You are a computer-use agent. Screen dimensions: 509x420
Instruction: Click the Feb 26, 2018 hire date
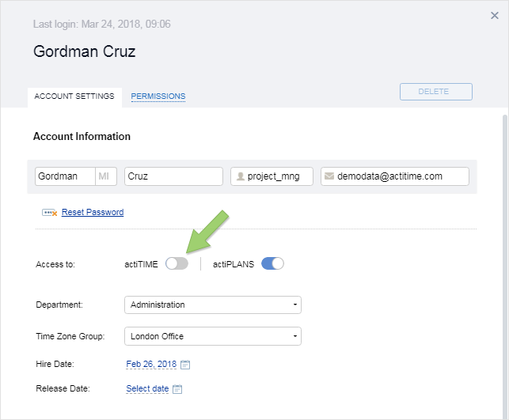coord(151,364)
